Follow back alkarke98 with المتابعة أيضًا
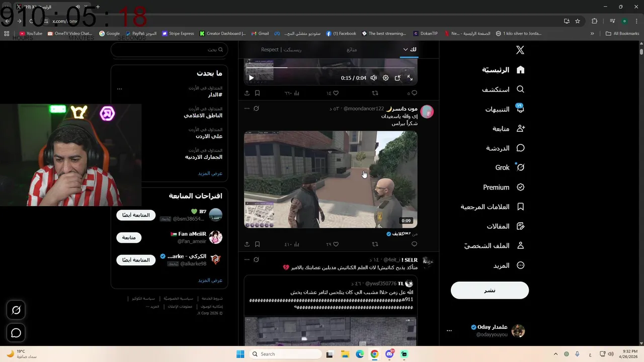 coord(136,260)
